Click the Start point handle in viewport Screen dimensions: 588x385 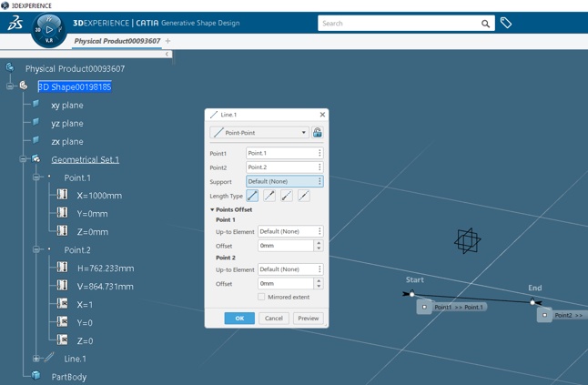[x=412, y=294]
